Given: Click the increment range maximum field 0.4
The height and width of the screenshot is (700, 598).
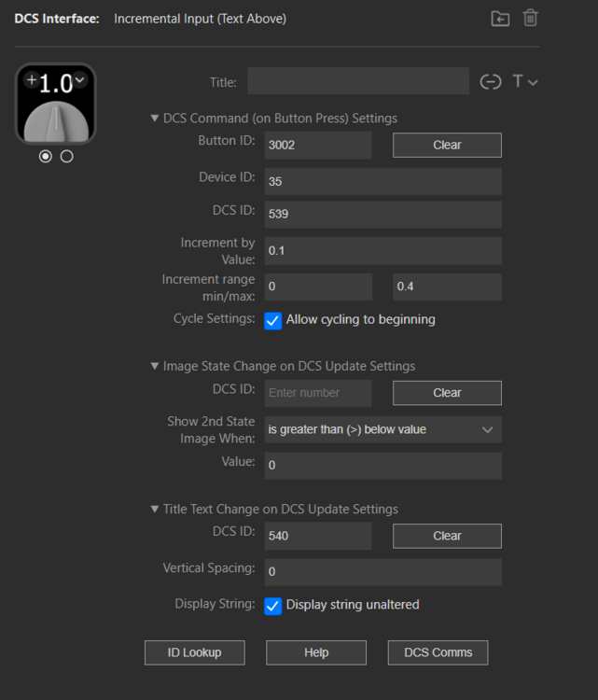Looking at the screenshot, I should click(447, 287).
